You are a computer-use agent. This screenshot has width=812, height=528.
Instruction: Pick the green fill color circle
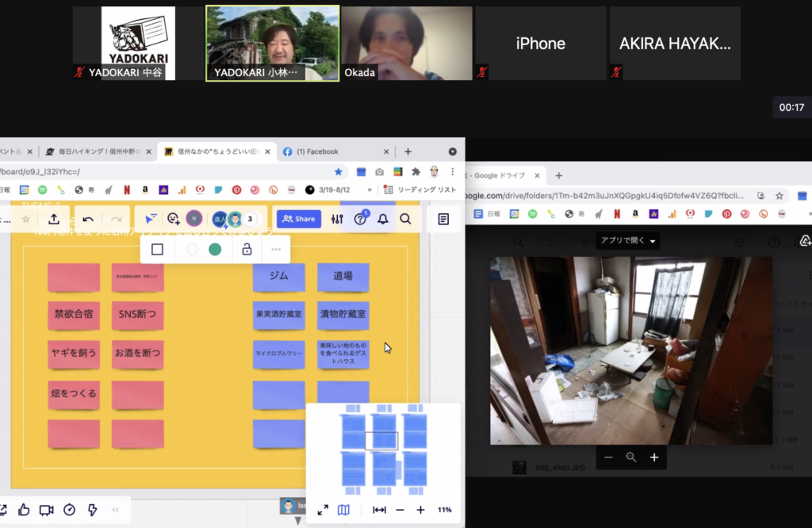[215, 250]
